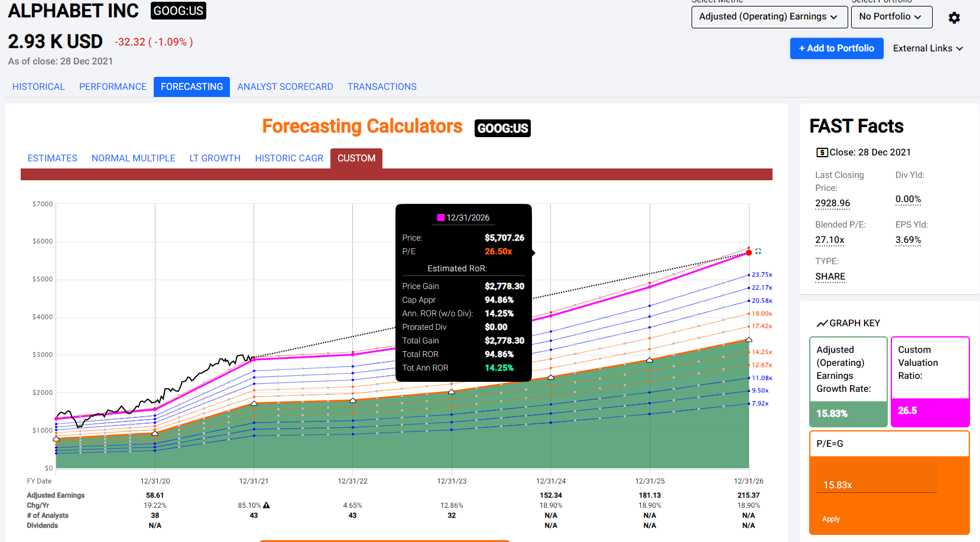Click the white triangle marker at 12/31/21
980x542 pixels.
(x=254, y=403)
